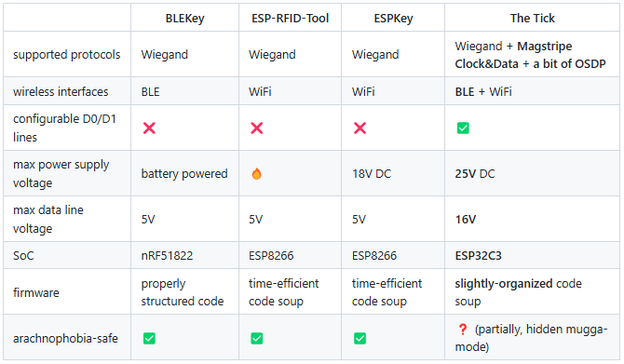
Task: Click BLEKey arachnophobia-safe green checkmark
Action: [x=149, y=339]
